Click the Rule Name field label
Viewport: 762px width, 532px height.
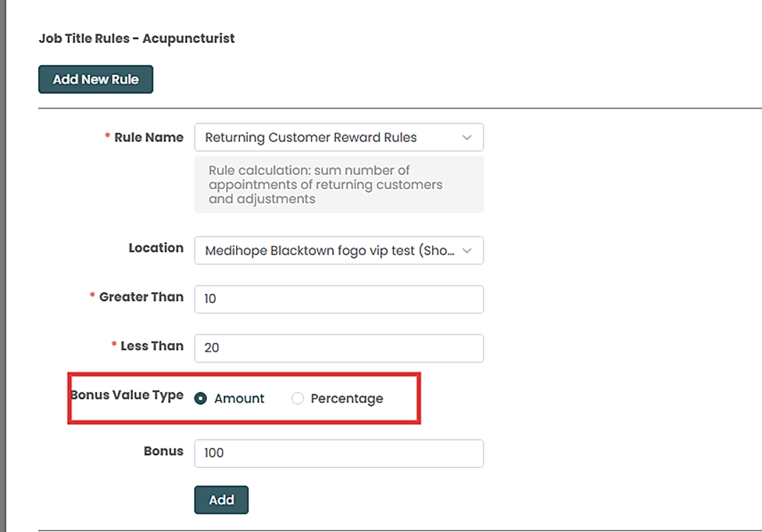click(x=148, y=137)
